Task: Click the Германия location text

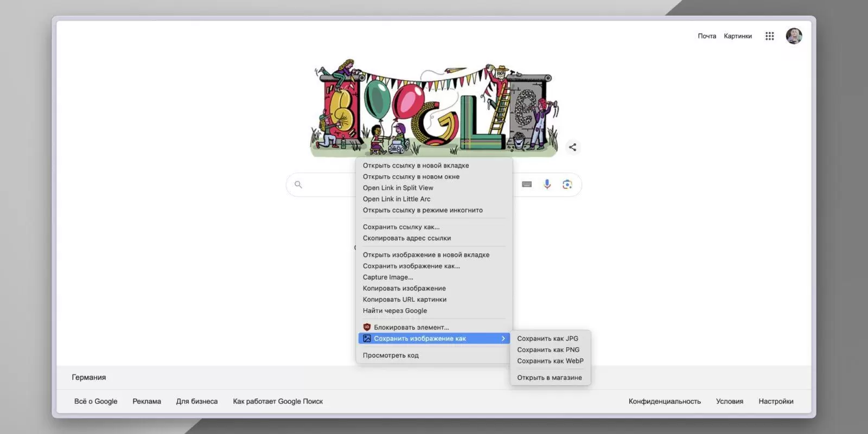Action: [x=89, y=377]
